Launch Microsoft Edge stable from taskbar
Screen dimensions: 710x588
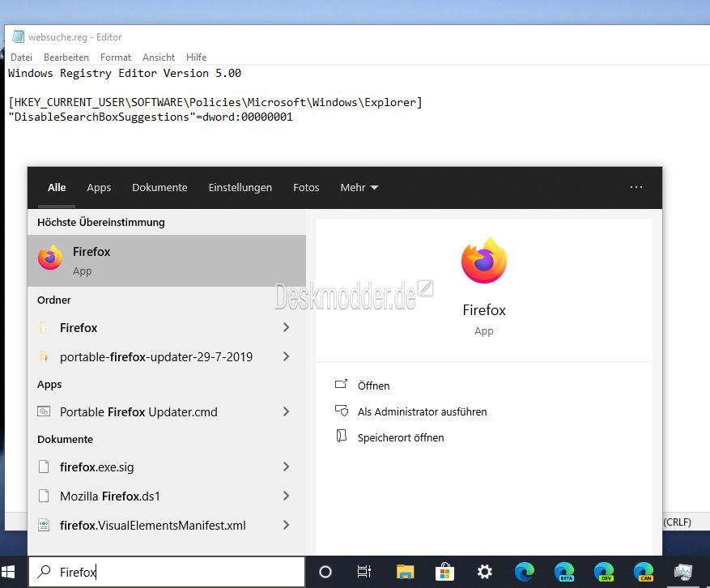coord(525,572)
